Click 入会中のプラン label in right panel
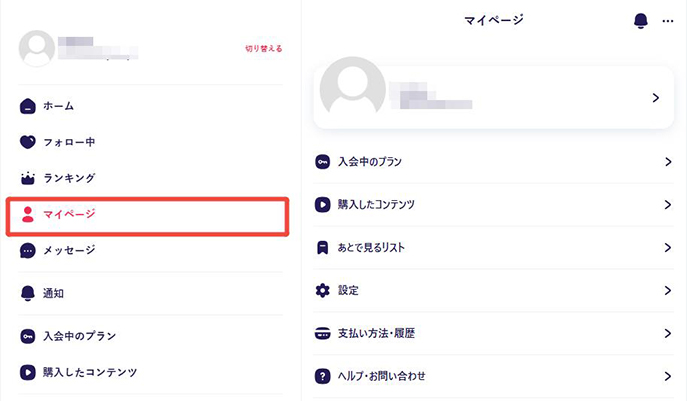The width and height of the screenshot is (687, 401). click(370, 162)
